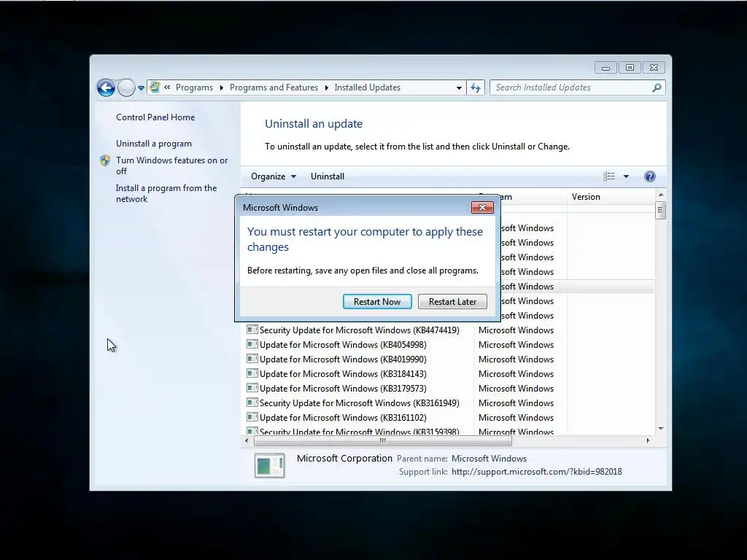
Task: Close the Installed Updates window
Action: [x=654, y=68]
